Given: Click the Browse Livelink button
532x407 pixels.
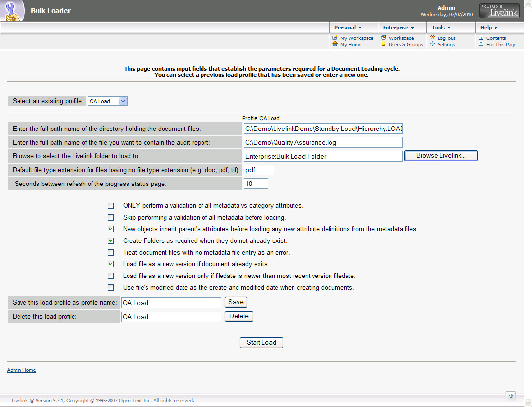Looking at the screenshot, I should pos(440,156).
